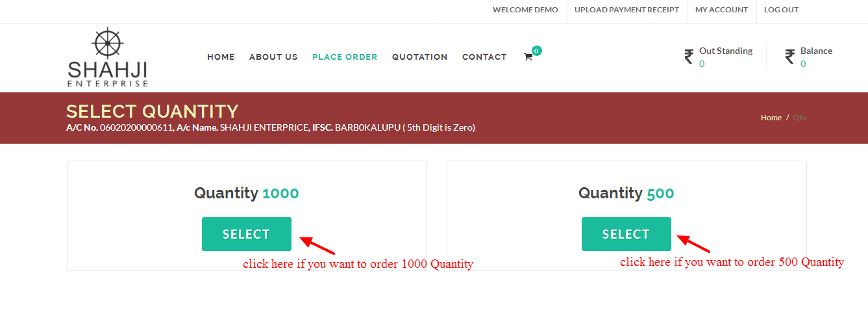Click the cart item count badge
This screenshot has height=316, width=868.
click(537, 51)
